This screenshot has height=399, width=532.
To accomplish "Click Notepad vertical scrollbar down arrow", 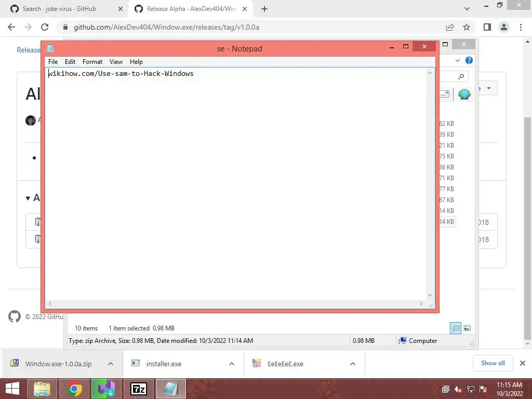I will pyautogui.click(x=430, y=295).
